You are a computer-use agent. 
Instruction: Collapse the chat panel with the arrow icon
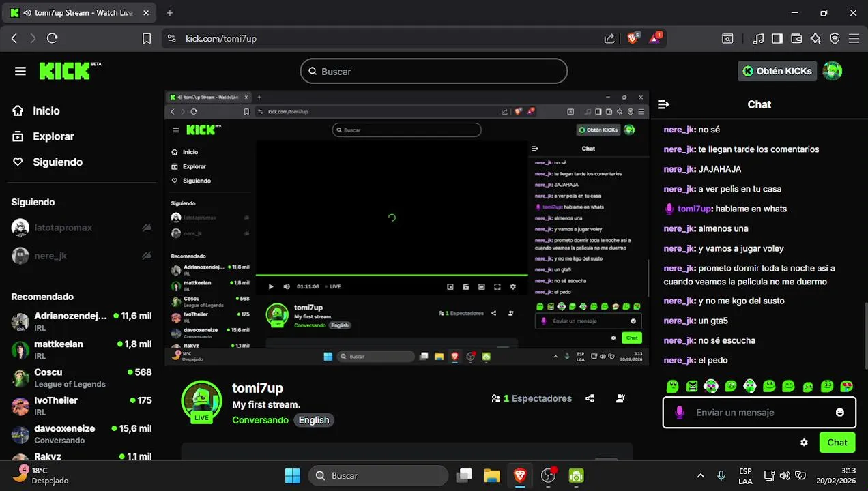663,104
